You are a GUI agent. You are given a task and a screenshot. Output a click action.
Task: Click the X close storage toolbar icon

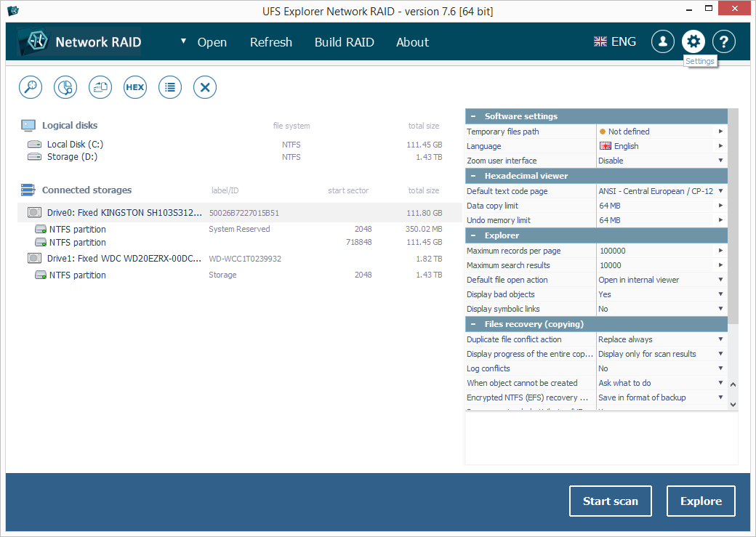click(x=205, y=87)
